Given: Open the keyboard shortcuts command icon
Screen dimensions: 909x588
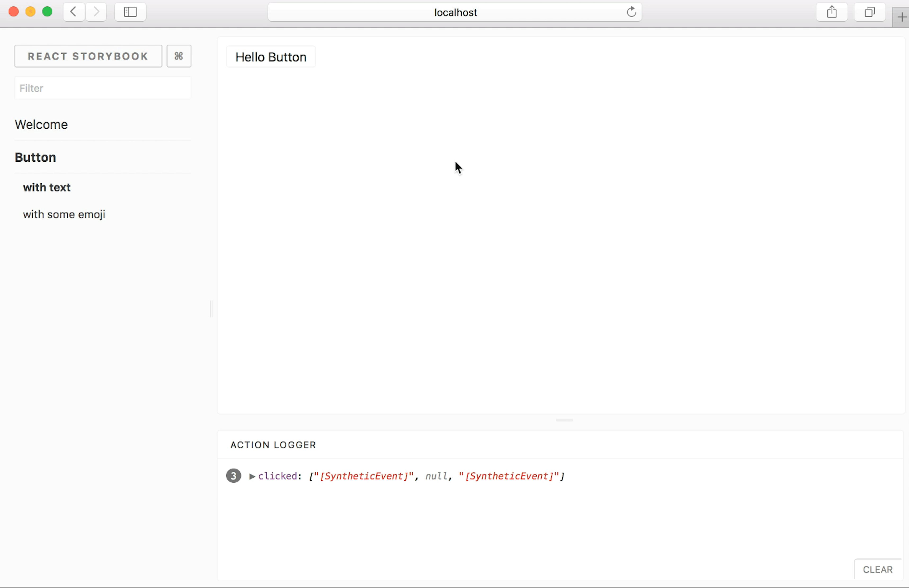Looking at the screenshot, I should click(x=179, y=56).
